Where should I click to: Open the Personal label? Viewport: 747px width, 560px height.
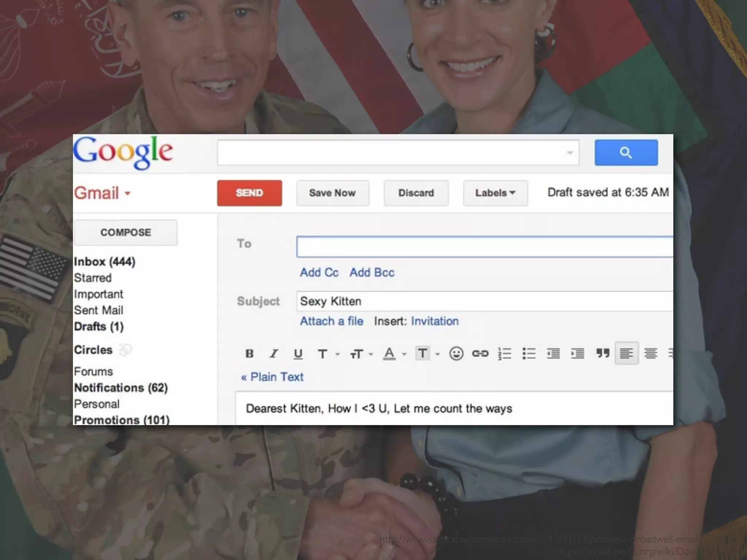[x=97, y=404]
